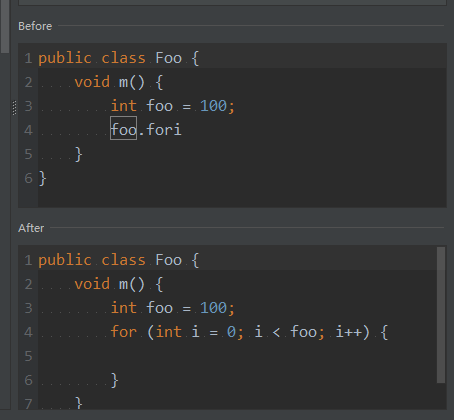Click empty line 5 in After preview
This screenshot has height=420, width=454.
pyautogui.click(x=237, y=356)
